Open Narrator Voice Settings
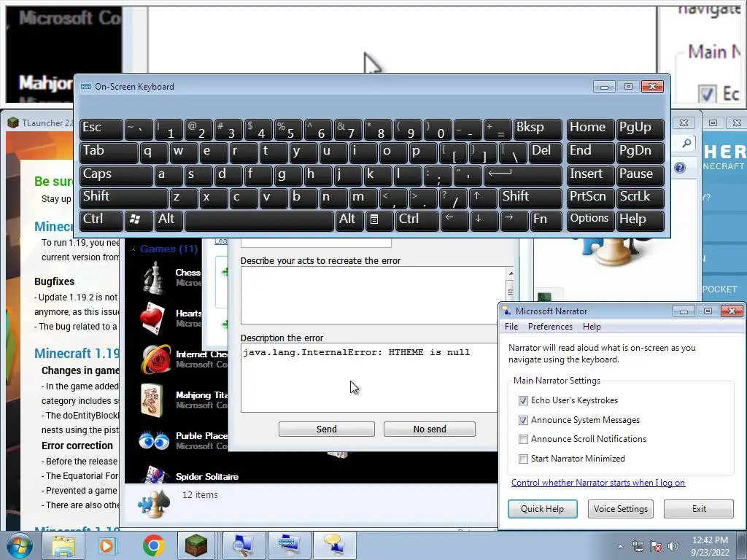The width and height of the screenshot is (747, 560). (620, 508)
